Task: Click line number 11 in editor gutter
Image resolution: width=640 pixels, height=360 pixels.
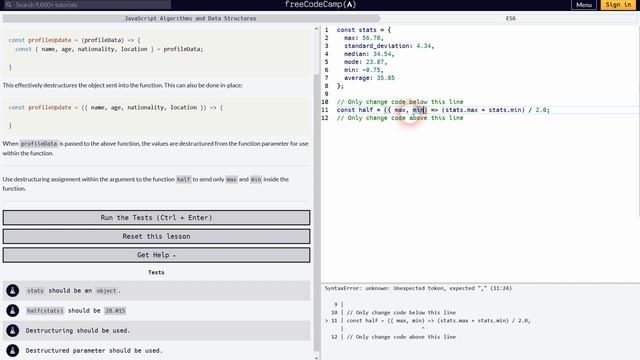Action: point(325,110)
